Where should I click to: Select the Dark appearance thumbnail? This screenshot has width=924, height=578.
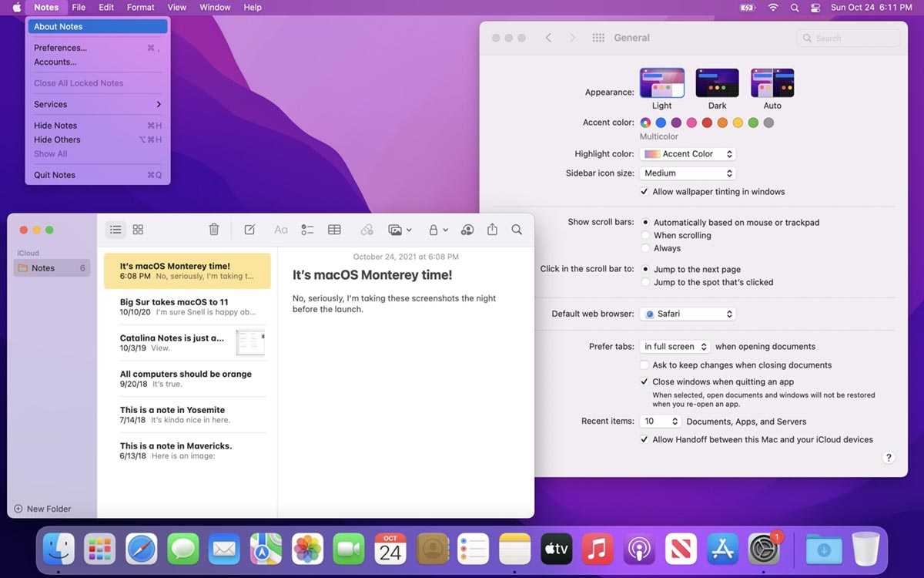click(717, 84)
